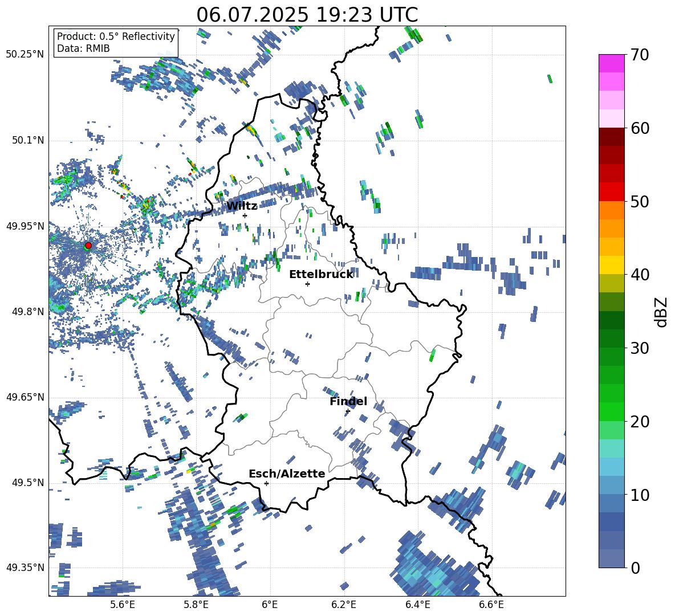Viewport: 675px width, 616px height.
Task: Click the 6.6°E longitude tick label
Action: point(491,605)
